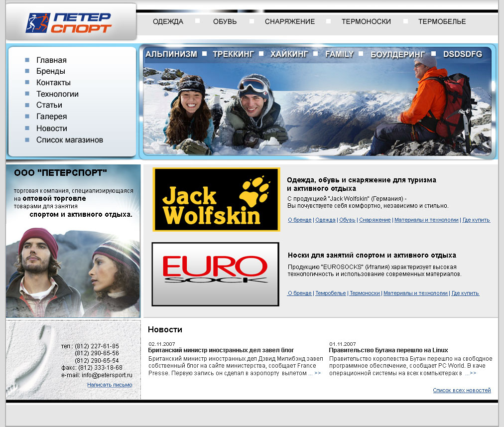Click the info@petersport.ru email text
Viewport: 504px width, 427px height.
pyautogui.click(x=107, y=375)
